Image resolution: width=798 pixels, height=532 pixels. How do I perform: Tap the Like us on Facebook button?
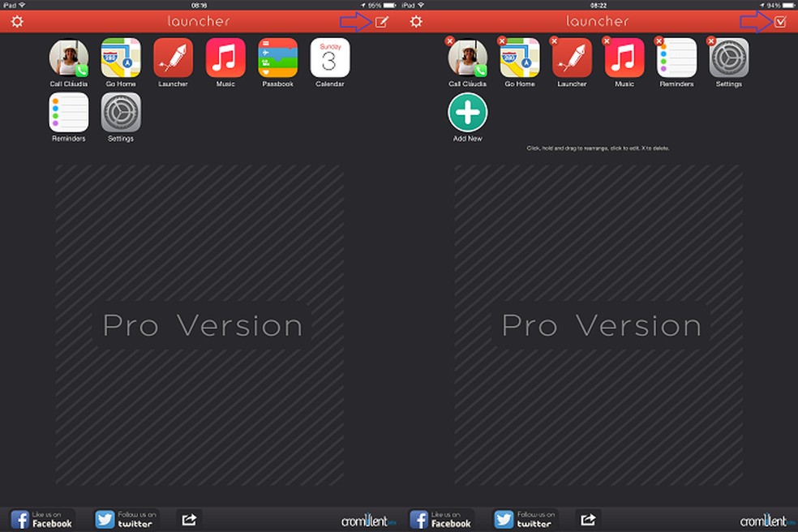click(42, 519)
